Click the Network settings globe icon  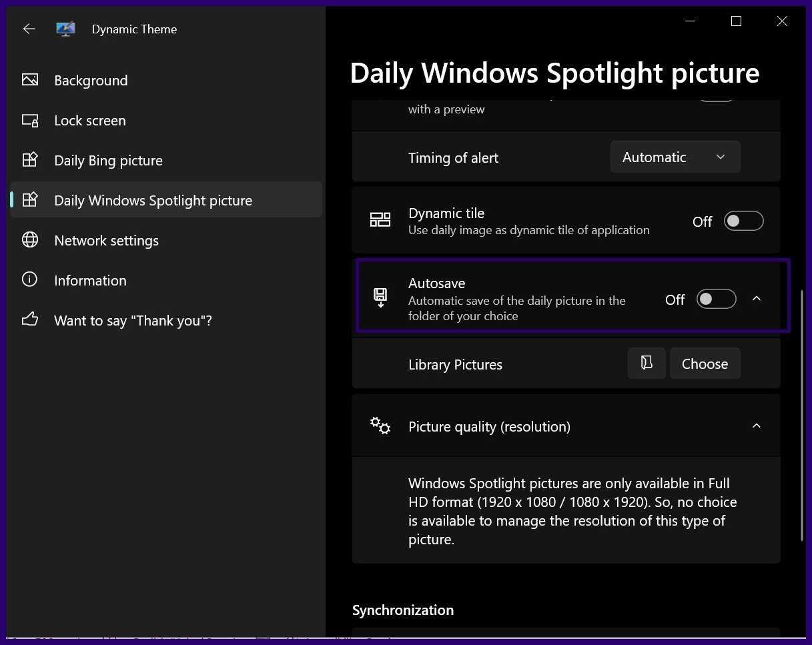click(x=30, y=240)
